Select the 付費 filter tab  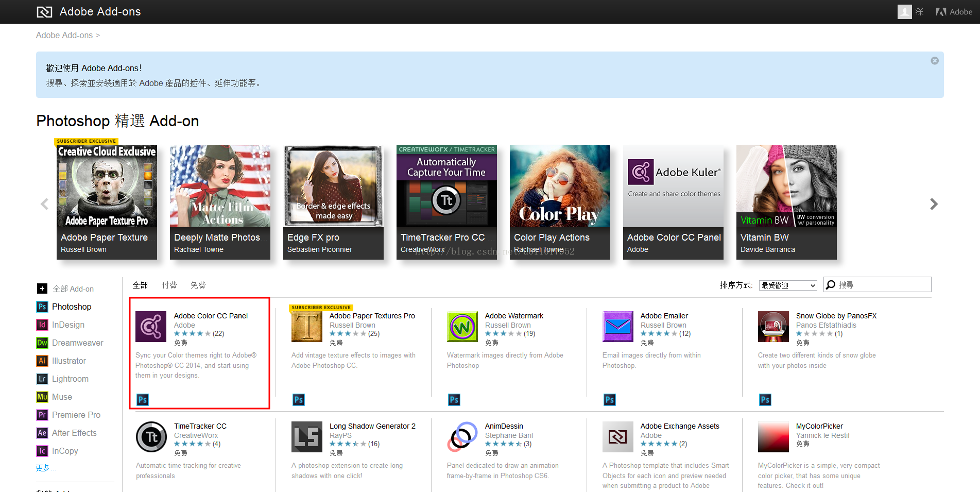click(169, 285)
